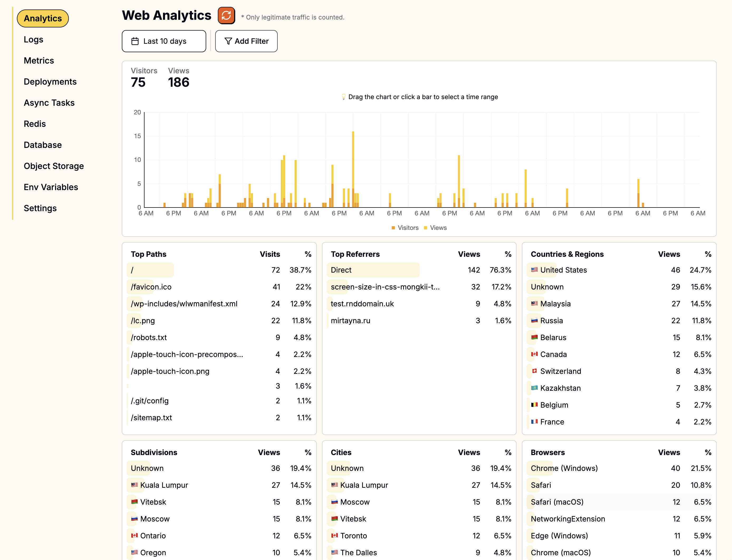Image resolution: width=732 pixels, height=560 pixels.
Task: Click the flag next to Toronto city
Action: pyautogui.click(x=334, y=535)
